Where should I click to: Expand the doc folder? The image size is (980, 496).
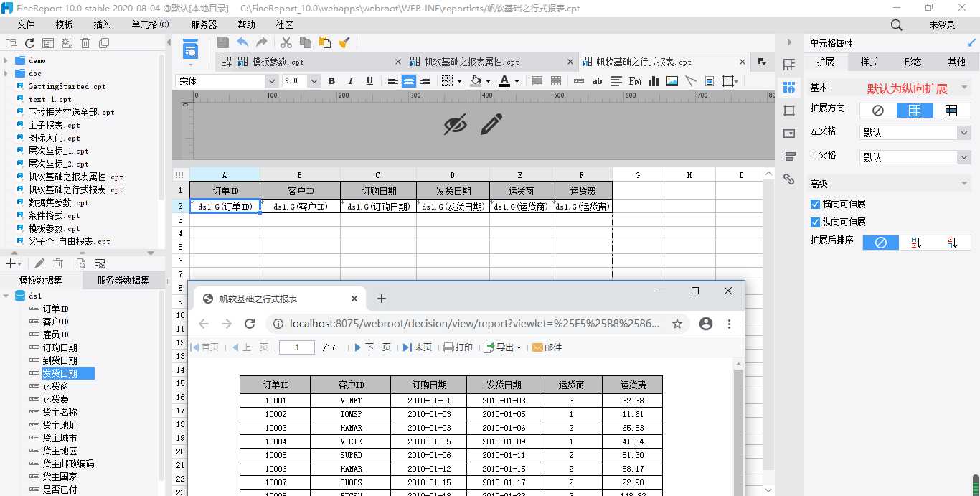click(6, 73)
